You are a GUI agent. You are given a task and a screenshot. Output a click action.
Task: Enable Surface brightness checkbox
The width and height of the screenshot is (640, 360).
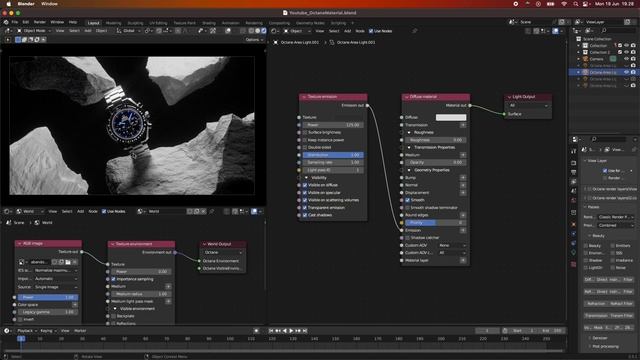tap(305, 133)
